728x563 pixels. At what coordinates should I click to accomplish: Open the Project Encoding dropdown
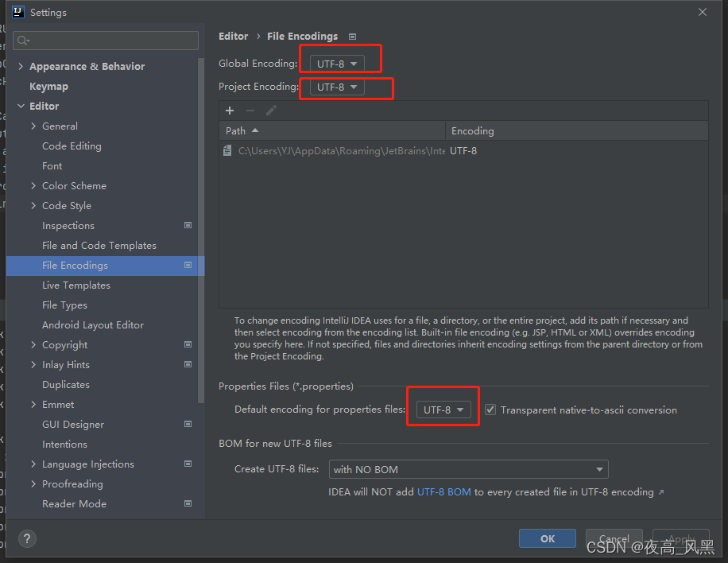(337, 87)
